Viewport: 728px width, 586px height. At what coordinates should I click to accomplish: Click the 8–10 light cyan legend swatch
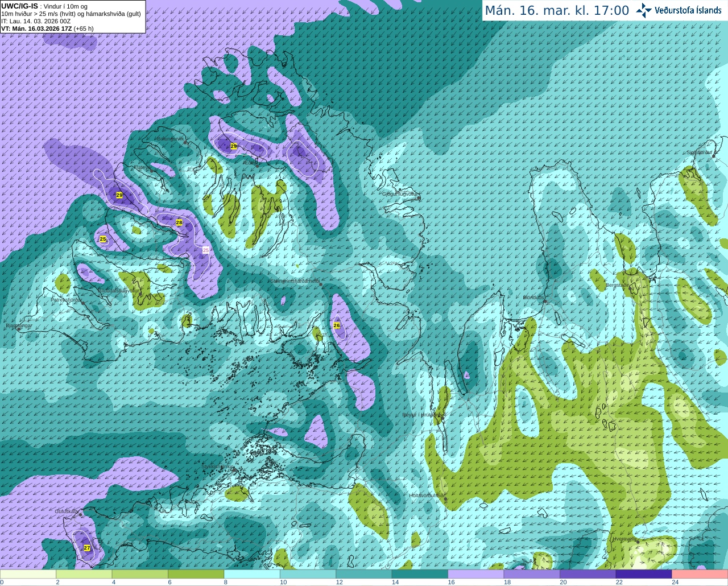pyautogui.click(x=252, y=574)
